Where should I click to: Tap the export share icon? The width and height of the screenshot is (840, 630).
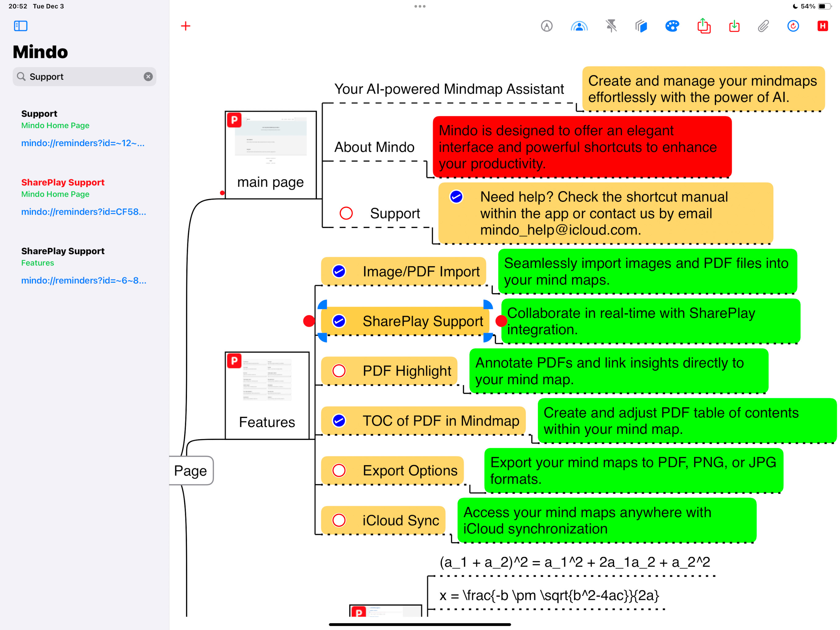pyautogui.click(x=704, y=26)
